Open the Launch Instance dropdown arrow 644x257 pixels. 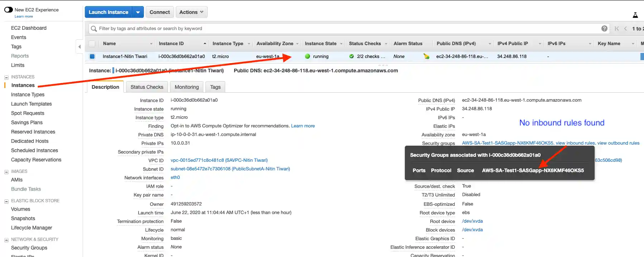point(138,12)
